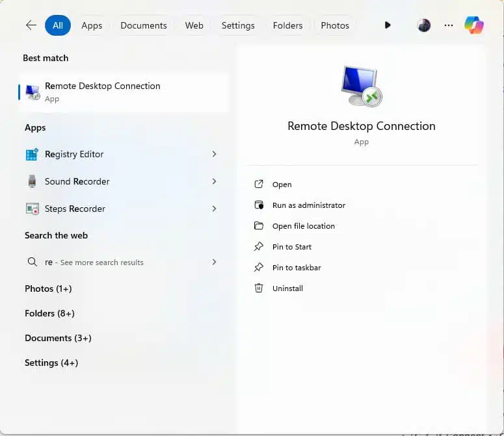Expand the Steps Recorder chevron
Viewport: 504px width, 436px height.
(214, 209)
